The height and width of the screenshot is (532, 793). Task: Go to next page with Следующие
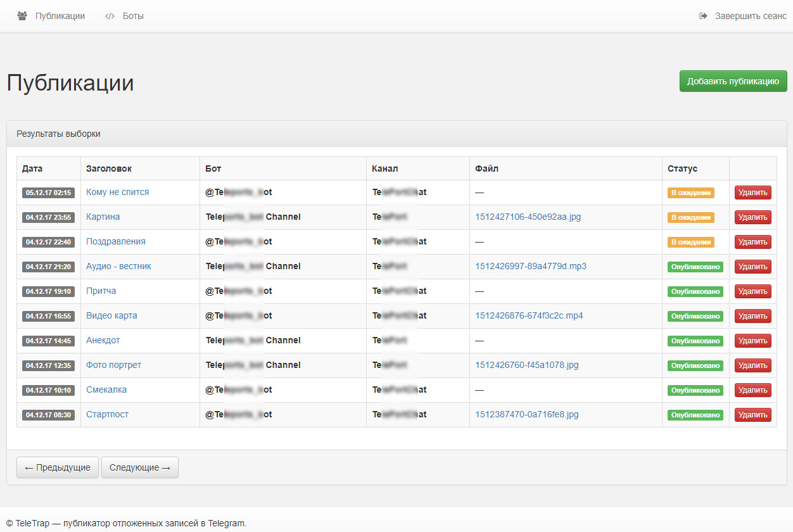coord(140,467)
